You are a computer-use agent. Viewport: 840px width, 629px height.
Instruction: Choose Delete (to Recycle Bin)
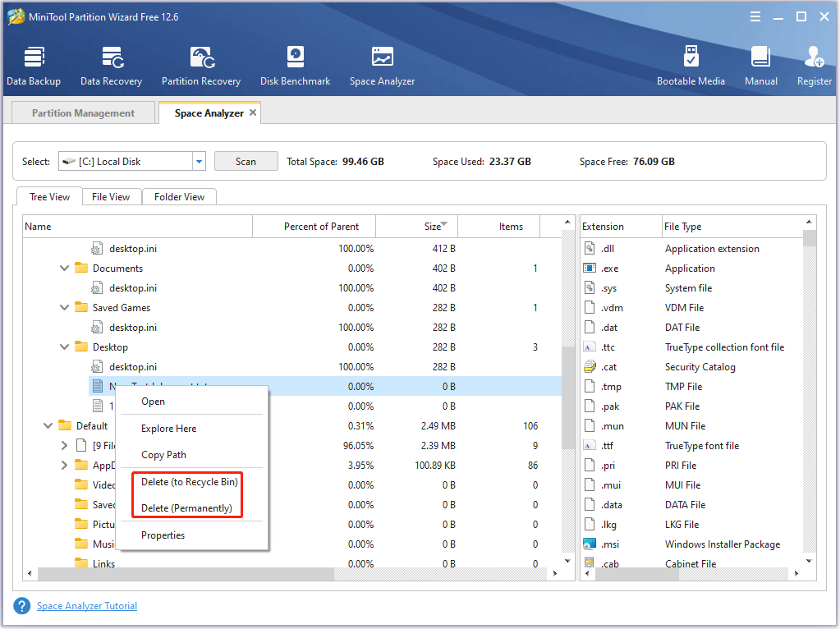(x=190, y=482)
